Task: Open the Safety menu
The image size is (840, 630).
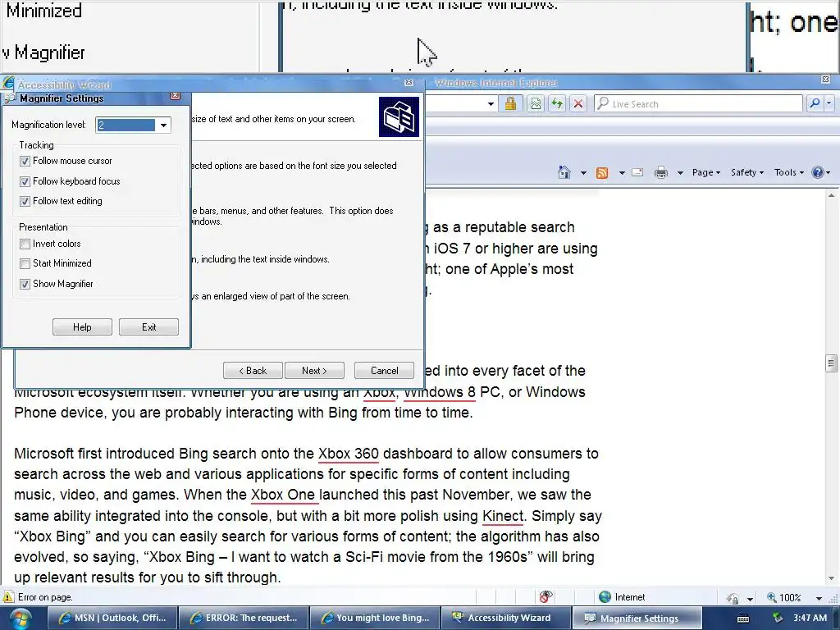Action: (x=746, y=172)
